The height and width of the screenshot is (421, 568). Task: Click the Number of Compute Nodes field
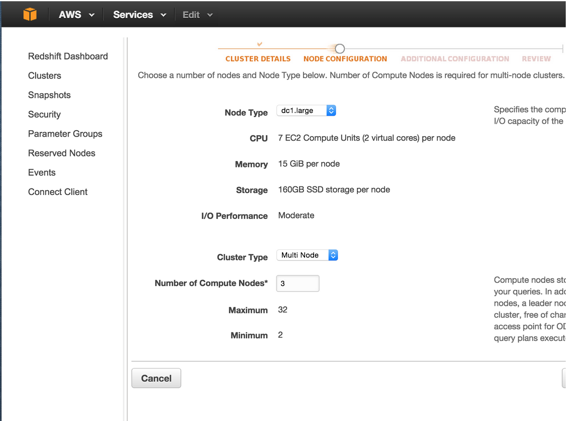298,283
